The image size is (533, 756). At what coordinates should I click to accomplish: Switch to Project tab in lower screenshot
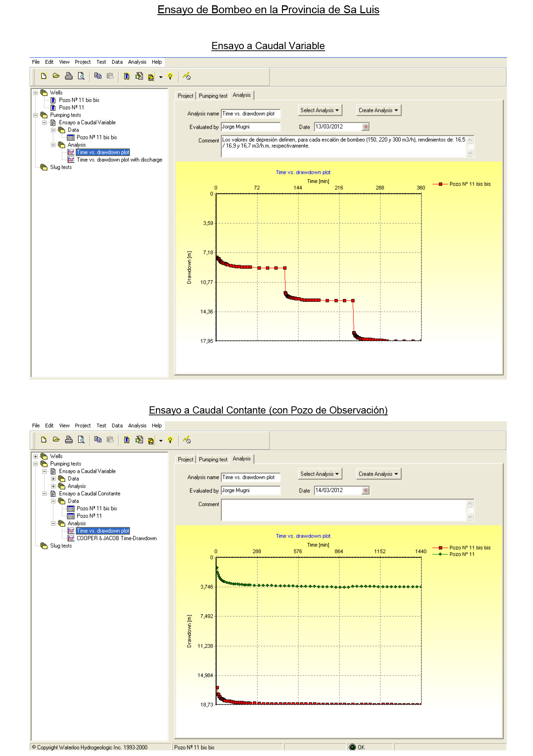(186, 460)
